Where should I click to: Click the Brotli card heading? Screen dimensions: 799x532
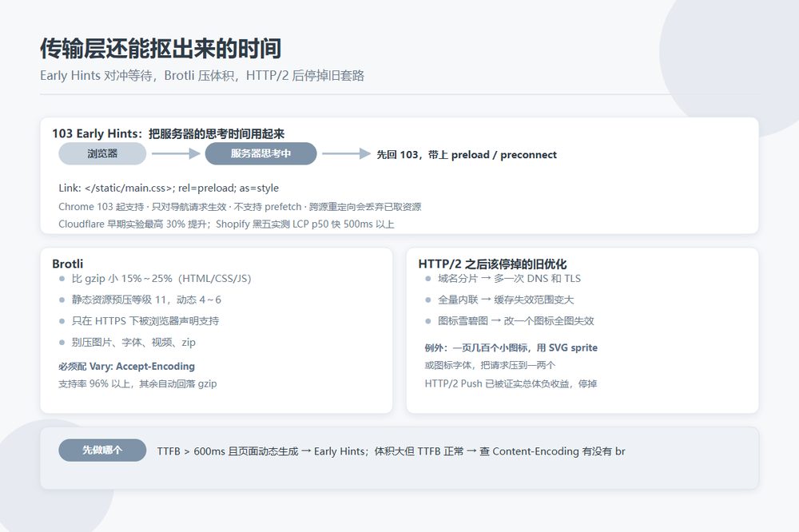67,264
